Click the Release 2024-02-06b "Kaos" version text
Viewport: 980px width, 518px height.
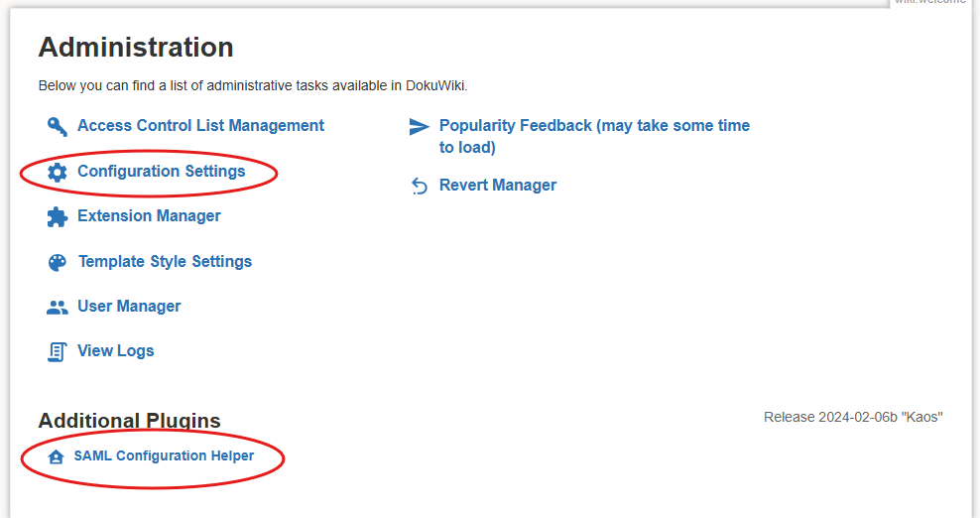coord(852,417)
